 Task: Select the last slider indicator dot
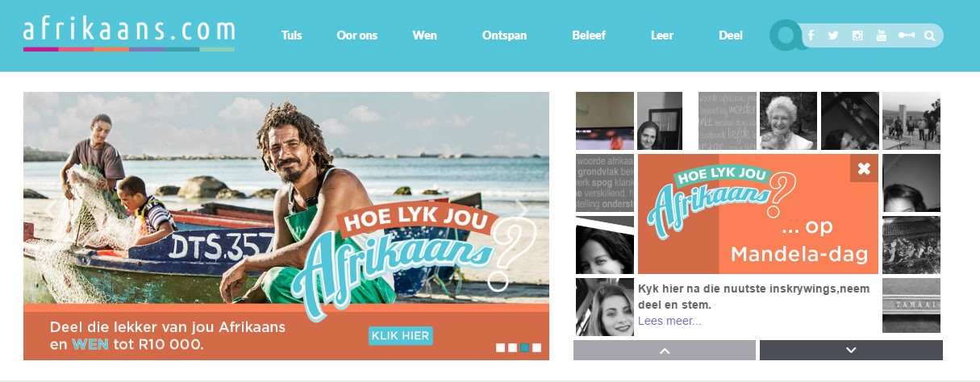536,348
